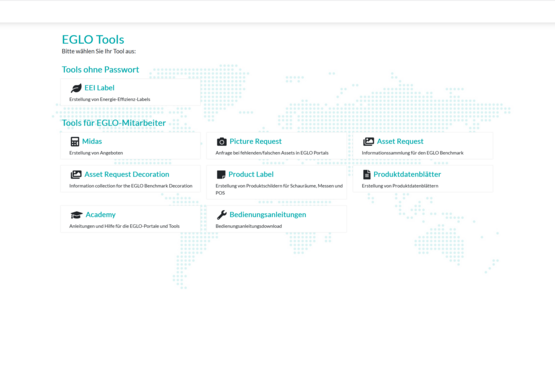Click the images icon for Asset Request Decoration
Image resolution: width=555 pixels, height=370 pixels.
point(76,175)
